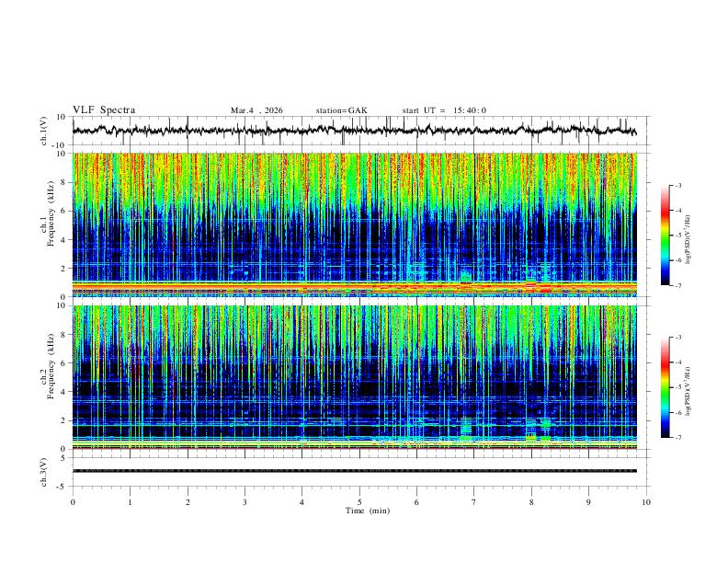Click the "4" kHz tick on ch.2 frequency axis
Image resolution: width=728 pixels, height=563 pixels.
click(64, 392)
